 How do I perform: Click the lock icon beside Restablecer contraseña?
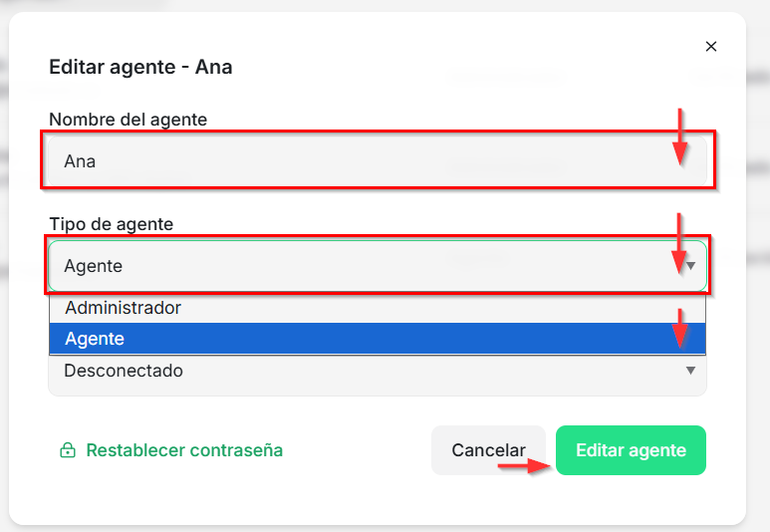coord(68,450)
